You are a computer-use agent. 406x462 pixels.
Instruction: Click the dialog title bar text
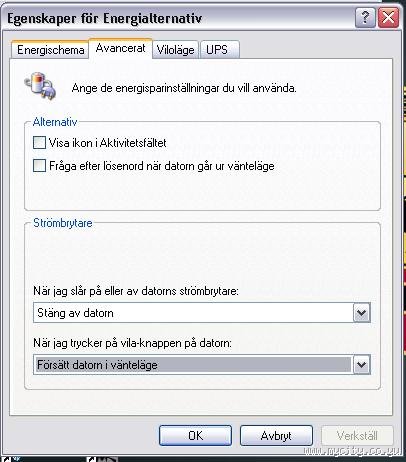click(104, 18)
